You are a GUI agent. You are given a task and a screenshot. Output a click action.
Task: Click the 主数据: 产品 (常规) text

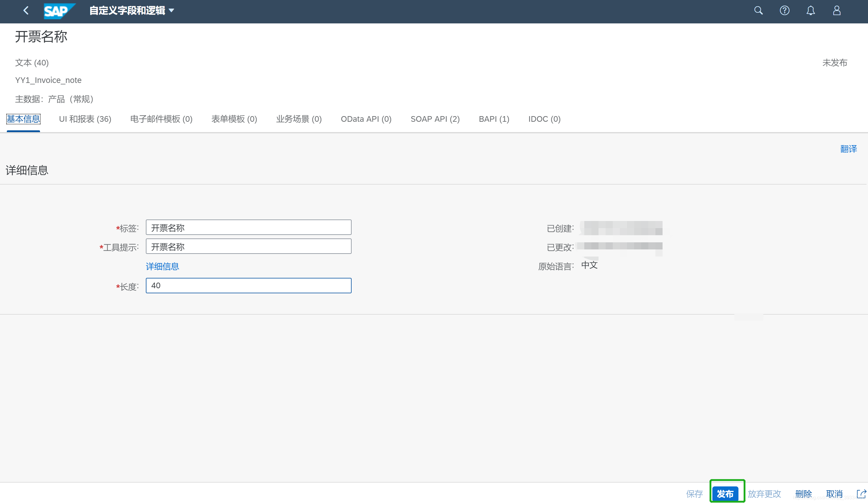tap(55, 100)
